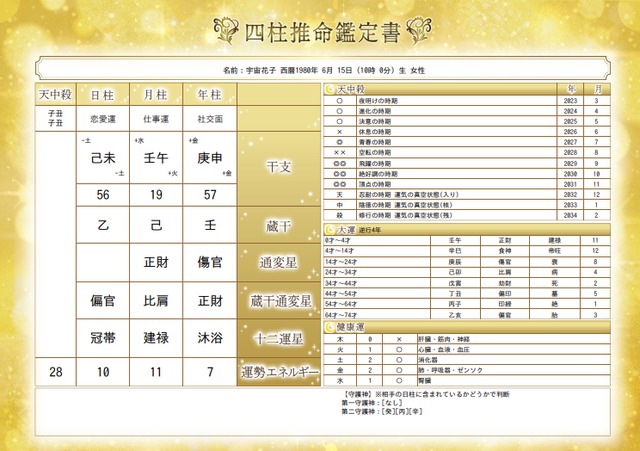Click 腎臓 in the 水 row
This screenshot has width=640, height=451.
tap(424, 381)
